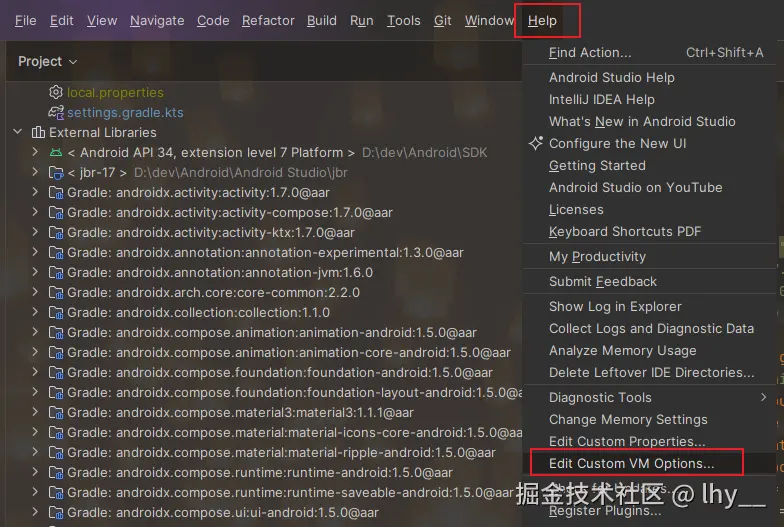This screenshot has width=784, height=527.
Task: Expand the jbr-17 node
Action: point(35,172)
